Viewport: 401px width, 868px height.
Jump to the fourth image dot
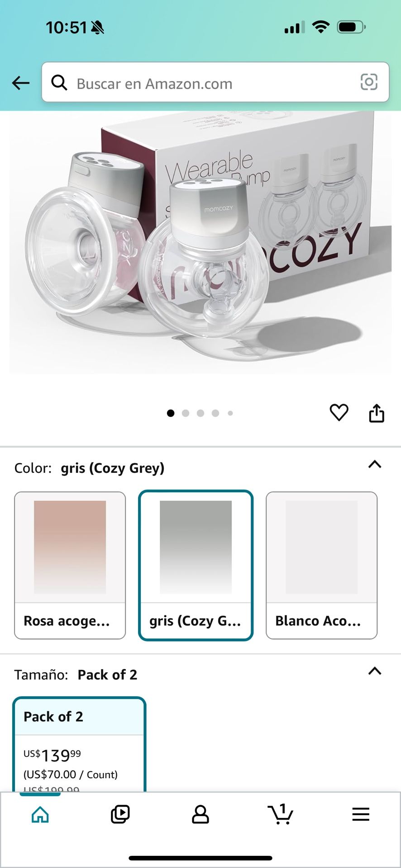215,413
